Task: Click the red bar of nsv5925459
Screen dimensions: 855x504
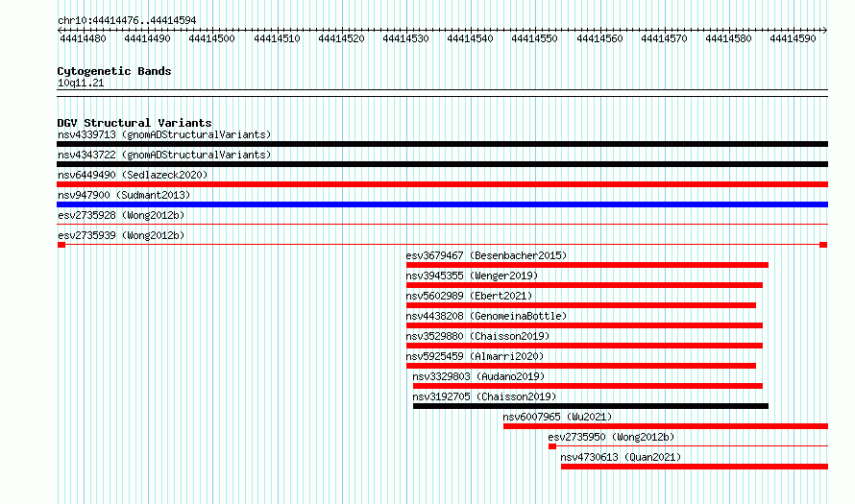Action: 581,366
